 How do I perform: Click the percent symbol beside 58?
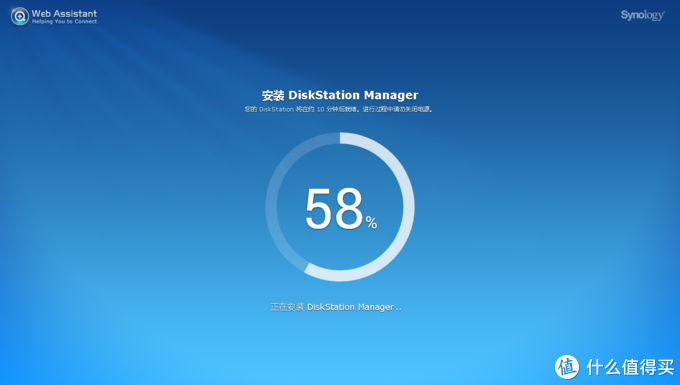coord(371,222)
